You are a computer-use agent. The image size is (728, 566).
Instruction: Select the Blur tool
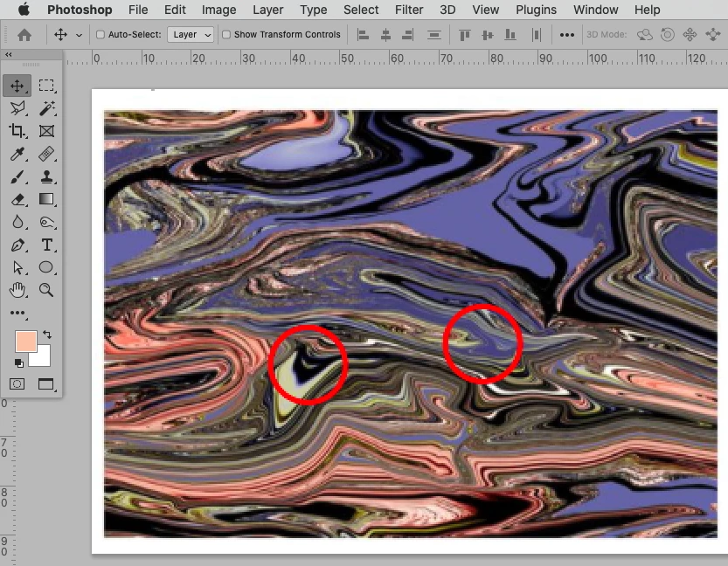click(17, 222)
